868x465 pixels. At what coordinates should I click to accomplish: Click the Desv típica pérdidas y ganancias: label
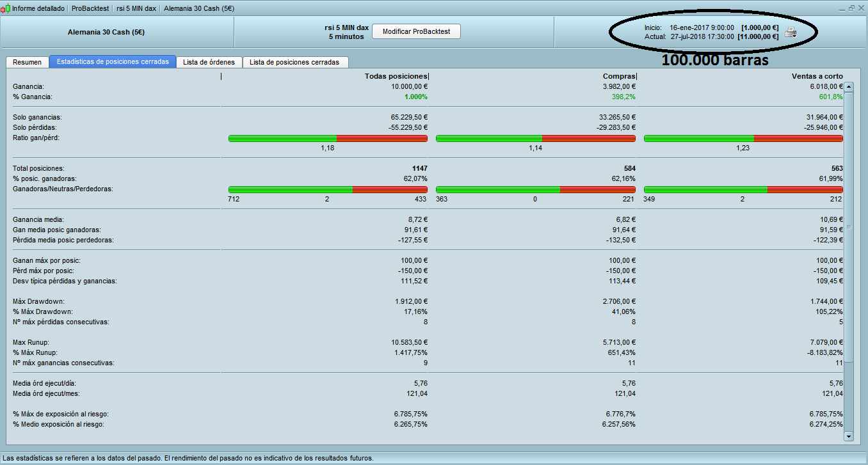point(65,281)
